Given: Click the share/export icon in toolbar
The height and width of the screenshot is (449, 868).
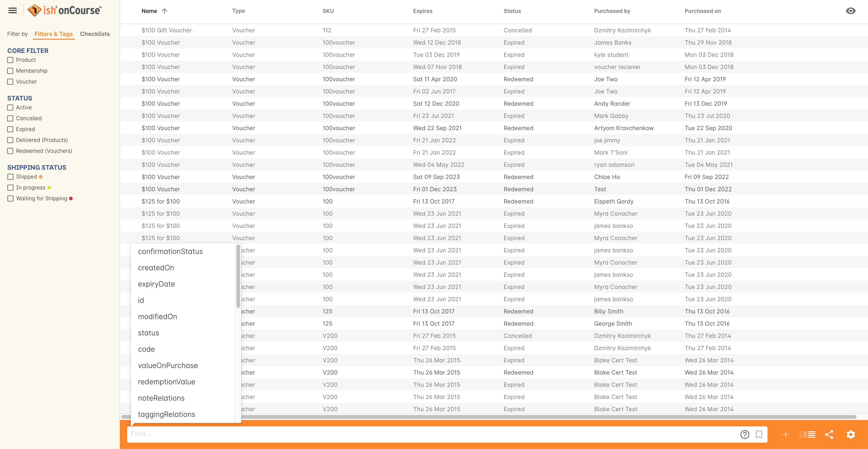Looking at the screenshot, I should (829, 434).
